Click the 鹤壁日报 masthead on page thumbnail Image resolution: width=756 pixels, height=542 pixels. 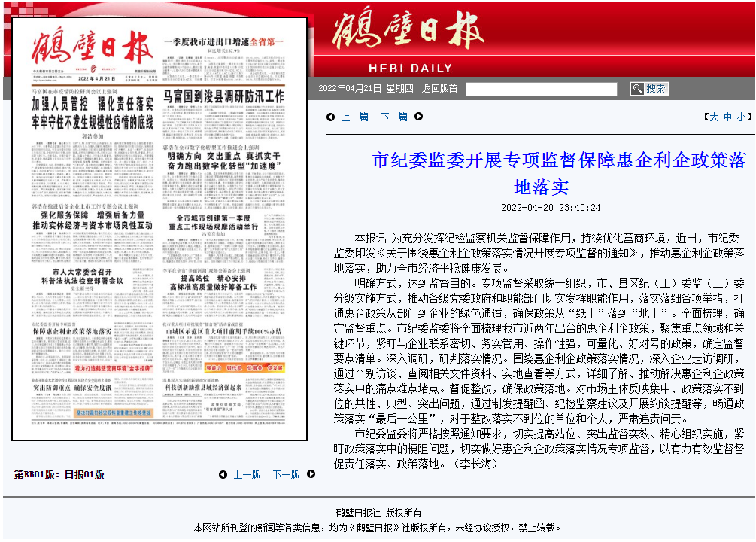point(92,47)
